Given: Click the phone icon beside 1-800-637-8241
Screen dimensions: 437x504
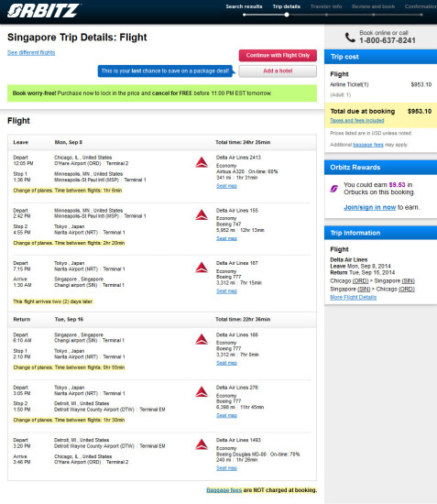Looking at the screenshot, I should point(350,38).
